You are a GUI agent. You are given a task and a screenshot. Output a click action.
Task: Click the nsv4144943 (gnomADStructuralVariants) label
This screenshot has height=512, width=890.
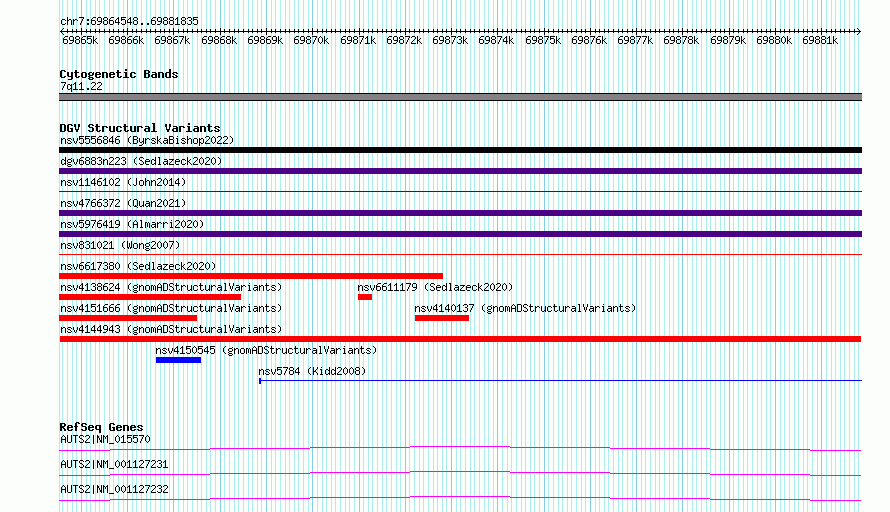tap(171, 329)
